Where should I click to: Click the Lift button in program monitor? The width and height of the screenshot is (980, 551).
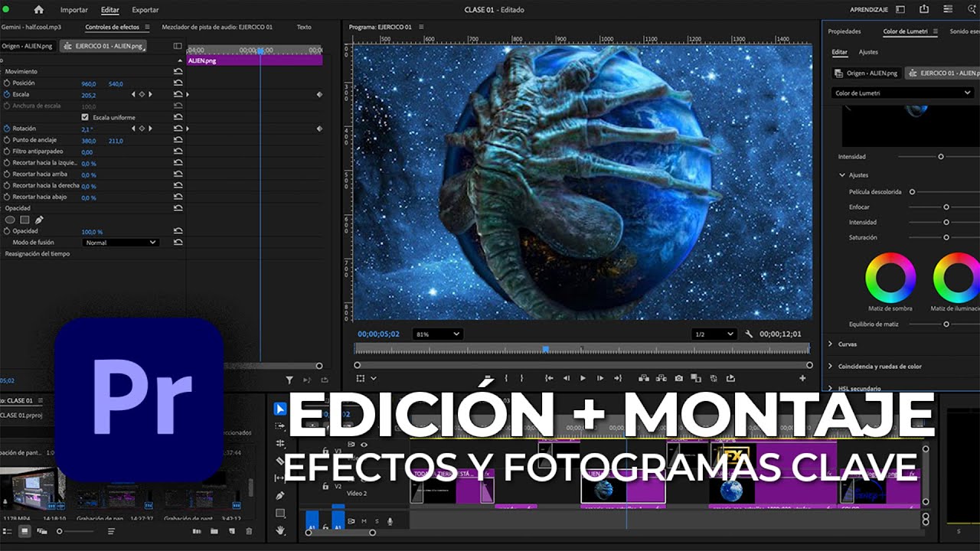643,378
